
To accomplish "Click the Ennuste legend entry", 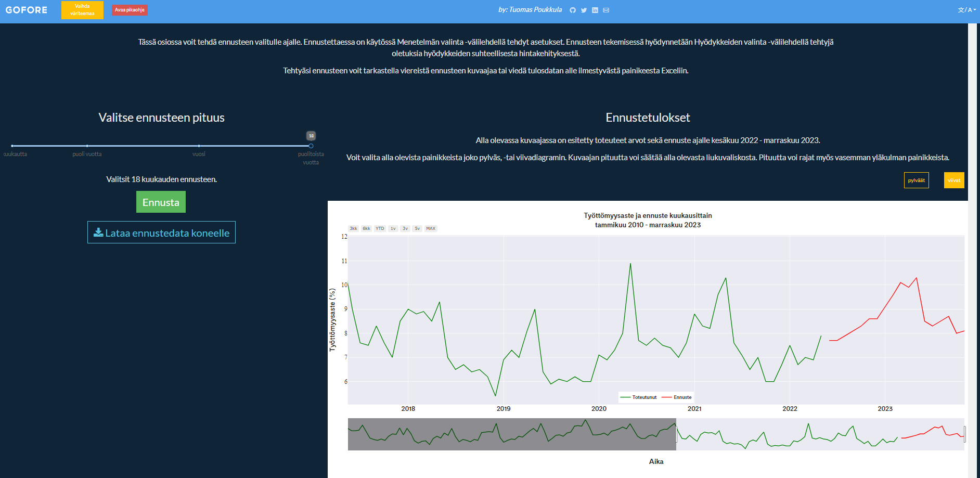I will pos(677,397).
